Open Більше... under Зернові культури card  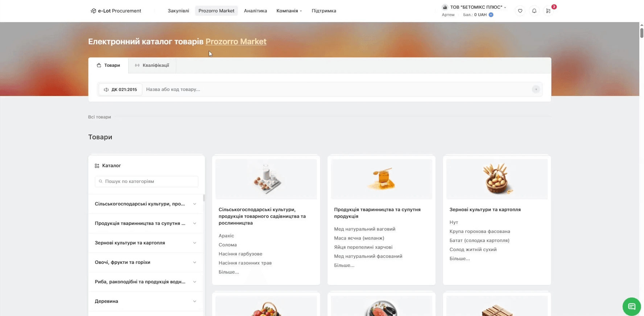[459, 259]
